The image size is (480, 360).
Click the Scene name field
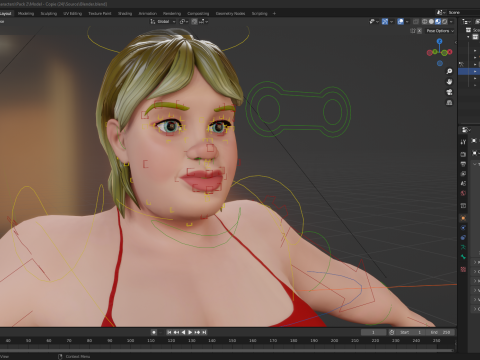click(463, 12)
